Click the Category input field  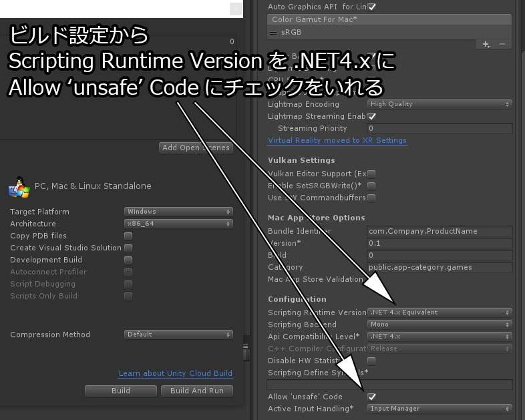440,267
